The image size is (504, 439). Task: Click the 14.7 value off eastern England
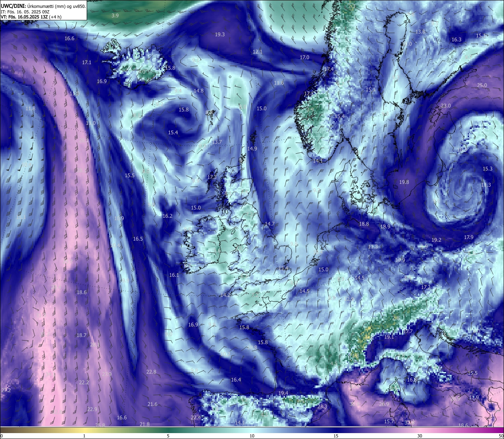point(269,224)
